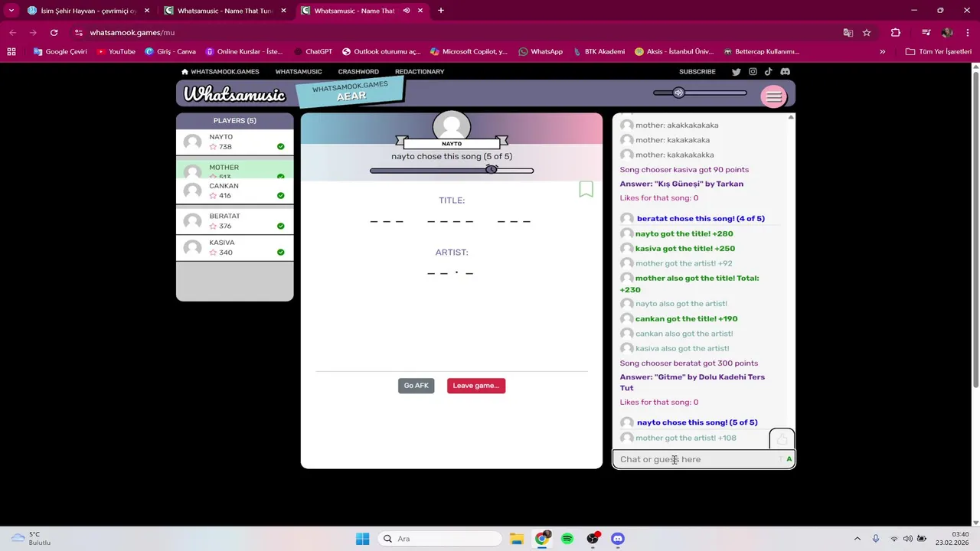Launch Spotify from the taskbar
The width and height of the screenshot is (980, 551).
(567, 539)
